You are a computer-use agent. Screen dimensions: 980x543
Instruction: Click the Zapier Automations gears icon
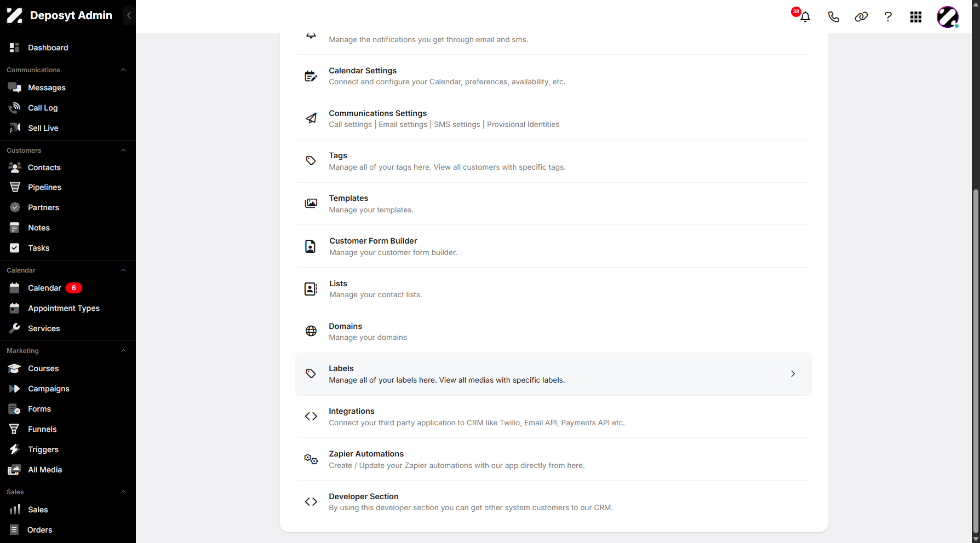(x=311, y=459)
